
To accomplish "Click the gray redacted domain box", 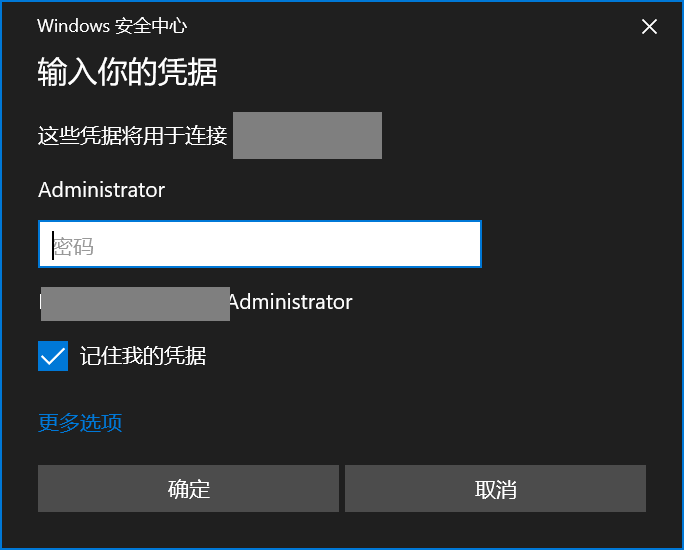I will [135, 303].
